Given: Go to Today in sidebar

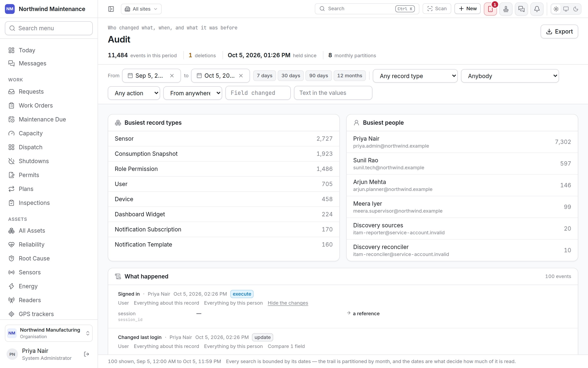Looking at the screenshot, I should tap(49, 50).
